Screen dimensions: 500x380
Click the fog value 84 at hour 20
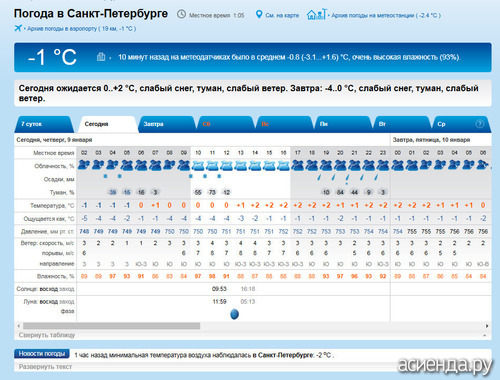pyautogui.click(x=340, y=192)
